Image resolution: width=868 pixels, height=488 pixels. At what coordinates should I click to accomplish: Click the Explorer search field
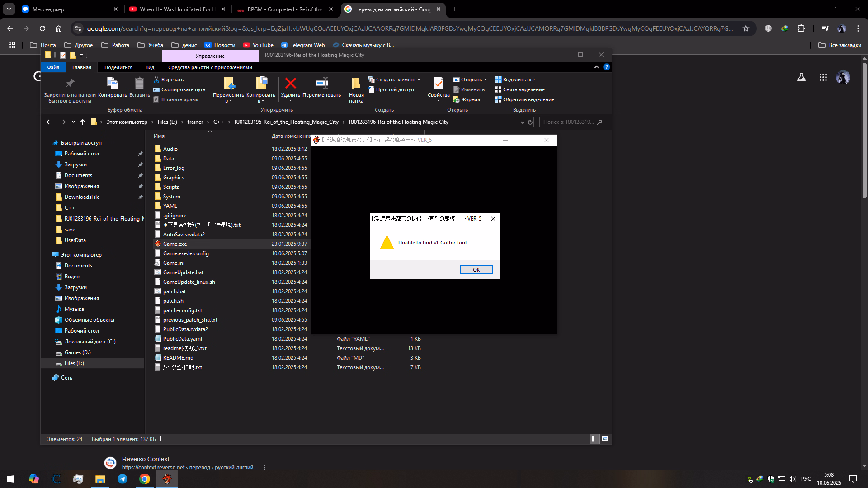click(x=569, y=122)
